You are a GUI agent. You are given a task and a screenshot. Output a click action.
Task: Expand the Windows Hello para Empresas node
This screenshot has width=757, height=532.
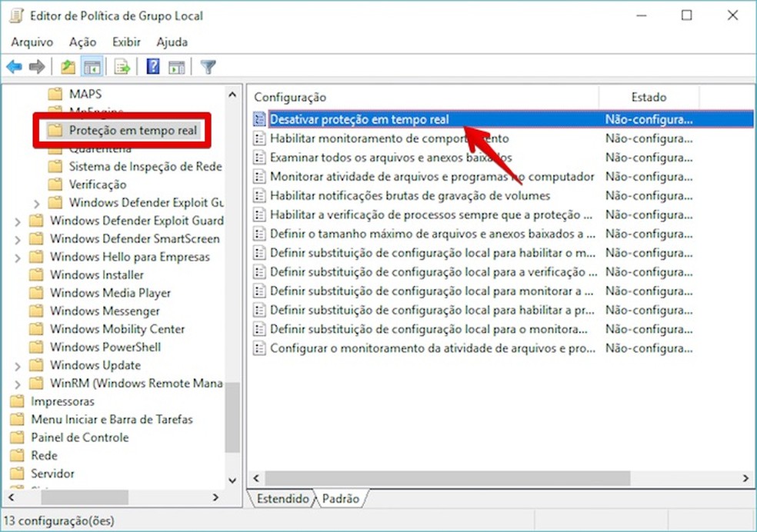[18, 257]
